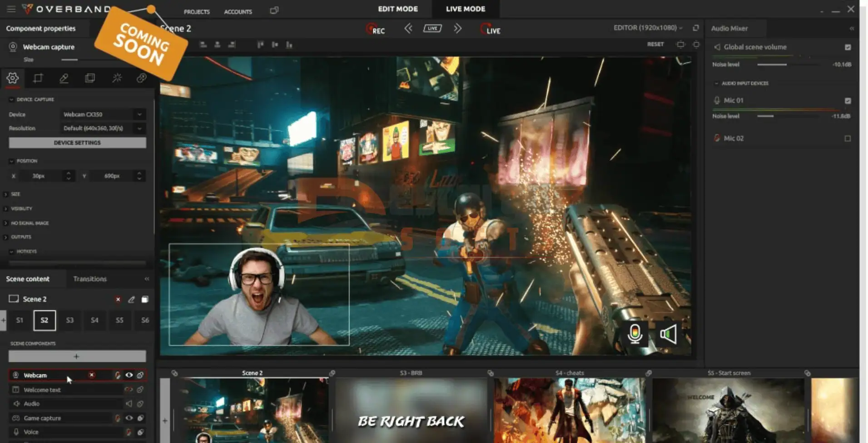Open the effects sparkle properties tab
Image resolution: width=868 pixels, height=443 pixels.
(117, 78)
